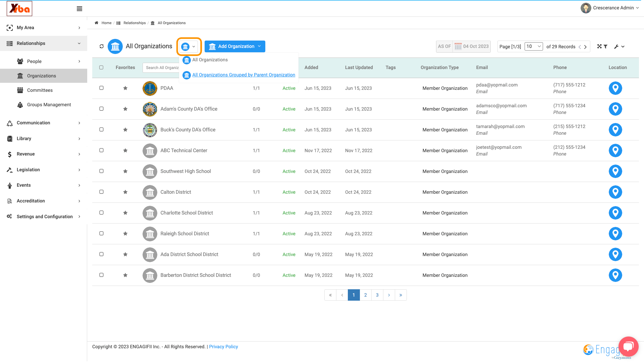
Task: Open the records per page dropdown
Action: 534,47
